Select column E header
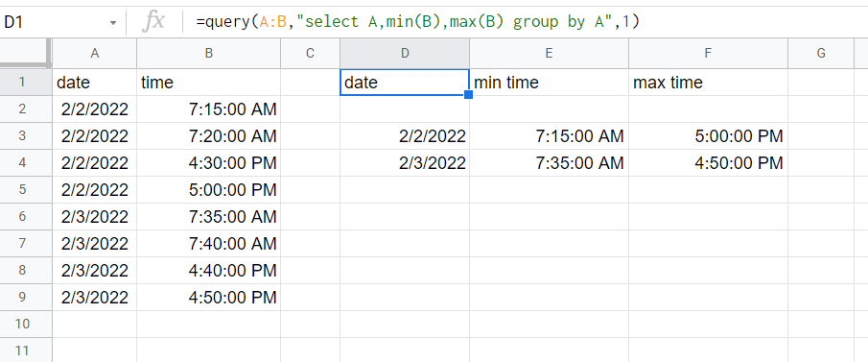Viewport: 868px width, 362px height. (550, 53)
